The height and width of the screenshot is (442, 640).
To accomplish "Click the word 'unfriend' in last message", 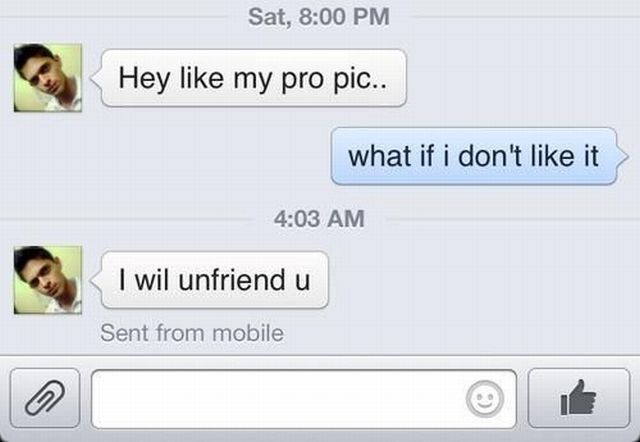I will (232, 280).
